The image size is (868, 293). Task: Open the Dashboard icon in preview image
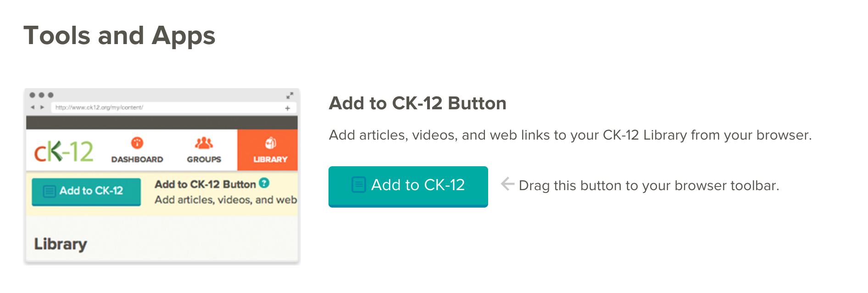[x=137, y=143]
